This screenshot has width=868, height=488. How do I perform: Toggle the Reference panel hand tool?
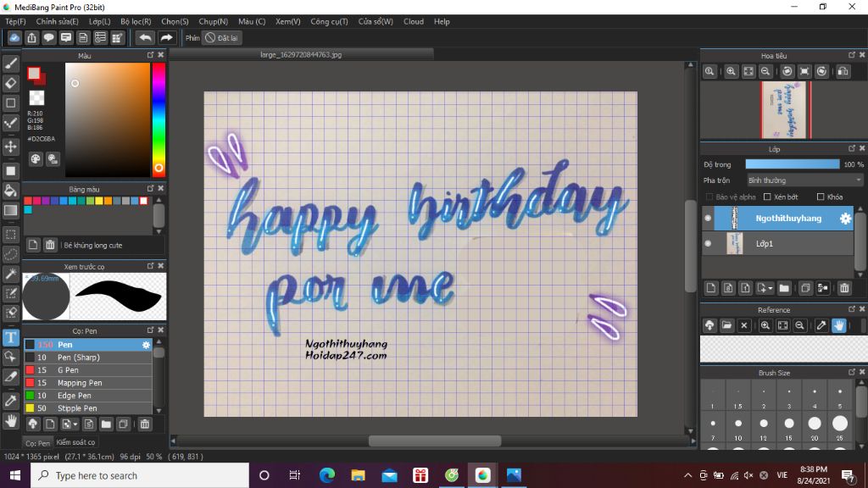click(839, 325)
